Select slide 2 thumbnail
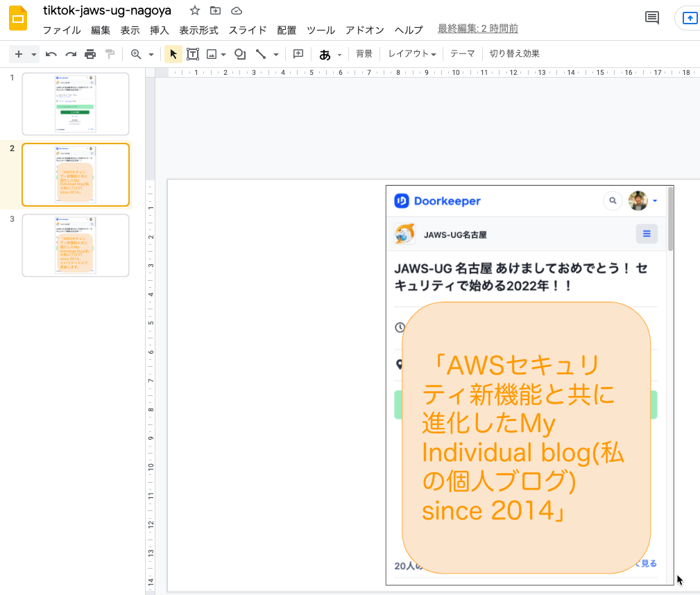Image resolution: width=700 pixels, height=595 pixels. tap(76, 175)
